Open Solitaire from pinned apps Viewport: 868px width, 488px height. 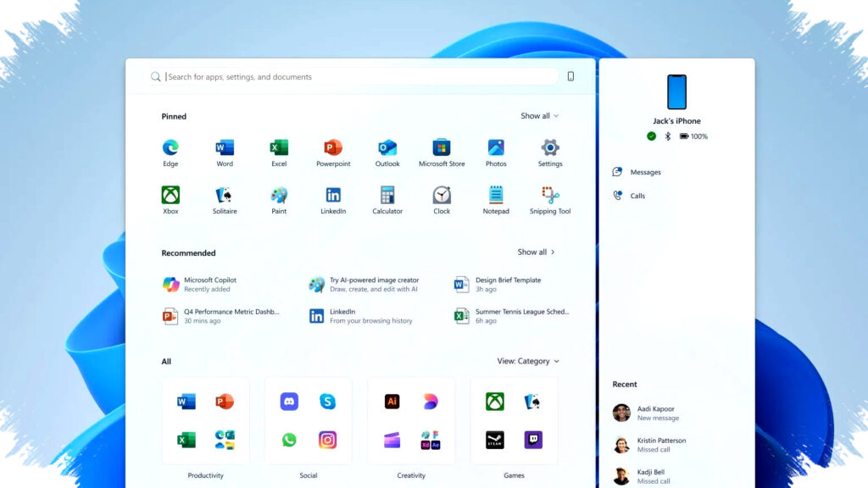click(x=225, y=200)
